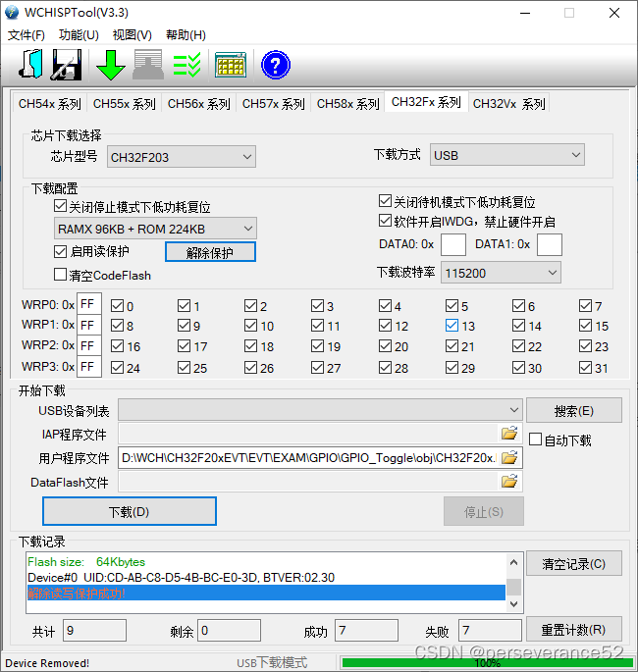The height and width of the screenshot is (672, 638).
Task: Browse for user program file folder icon
Action: click(509, 458)
